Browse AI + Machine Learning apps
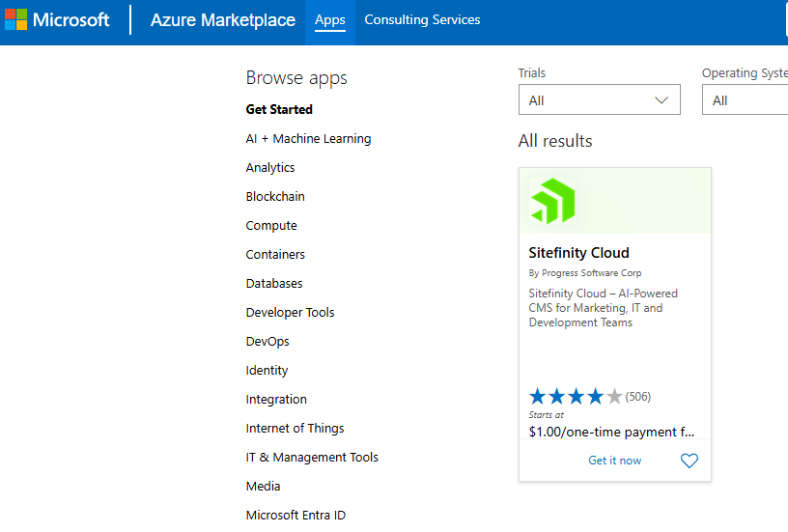The image size is (788, 532). click(x=308, y=139)
